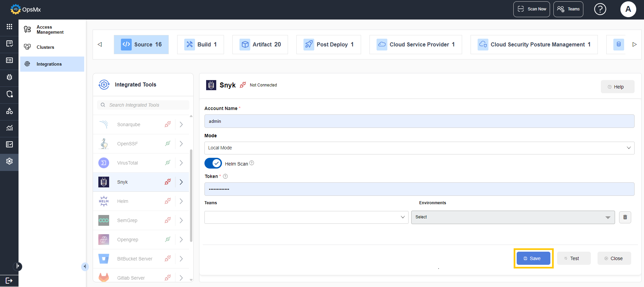This screenshot has width=644, height=287.
Task: Click the Save button
Action: [x=533, y=258]
